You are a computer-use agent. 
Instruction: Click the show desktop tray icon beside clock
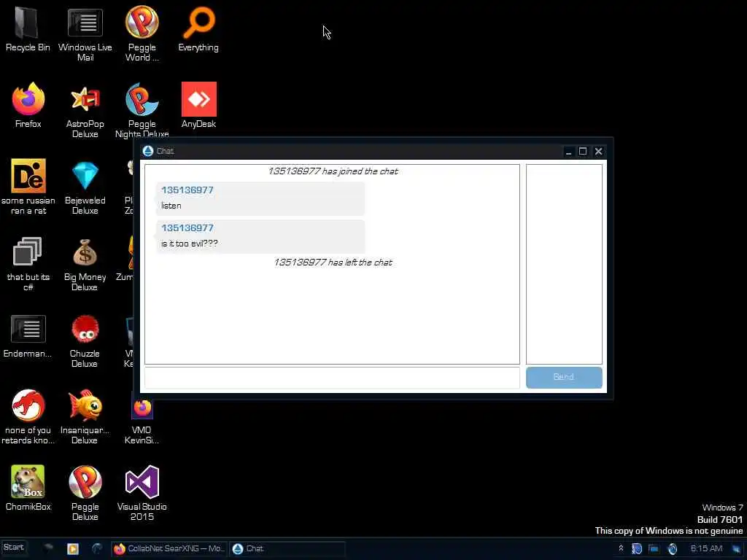(737, 549)
